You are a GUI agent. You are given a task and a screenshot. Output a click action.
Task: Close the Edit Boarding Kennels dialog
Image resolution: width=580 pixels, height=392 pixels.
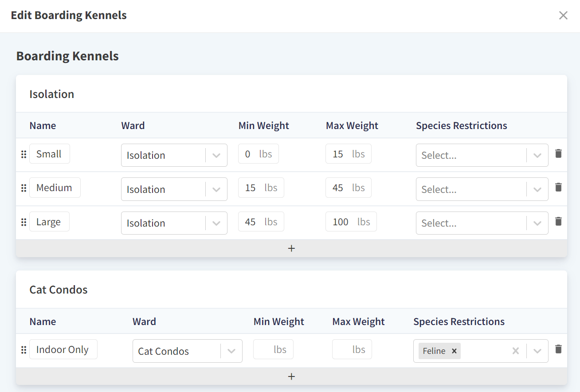tap(563, 16)
